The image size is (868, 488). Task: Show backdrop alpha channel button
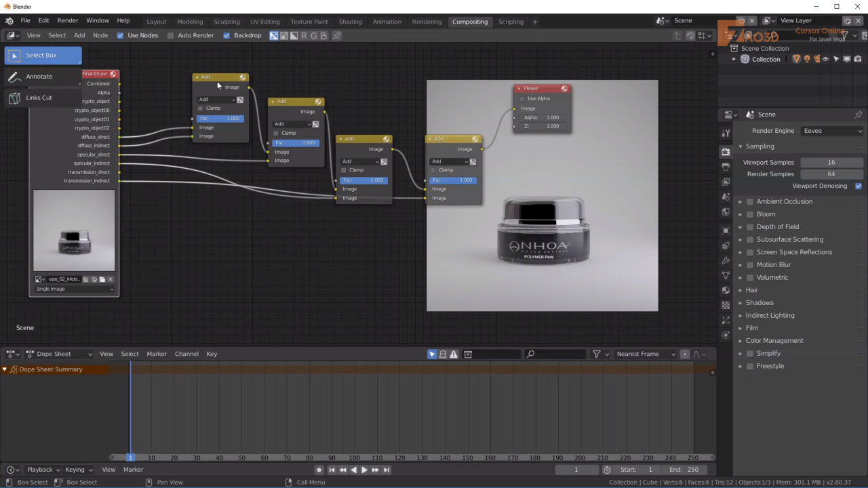294,35
